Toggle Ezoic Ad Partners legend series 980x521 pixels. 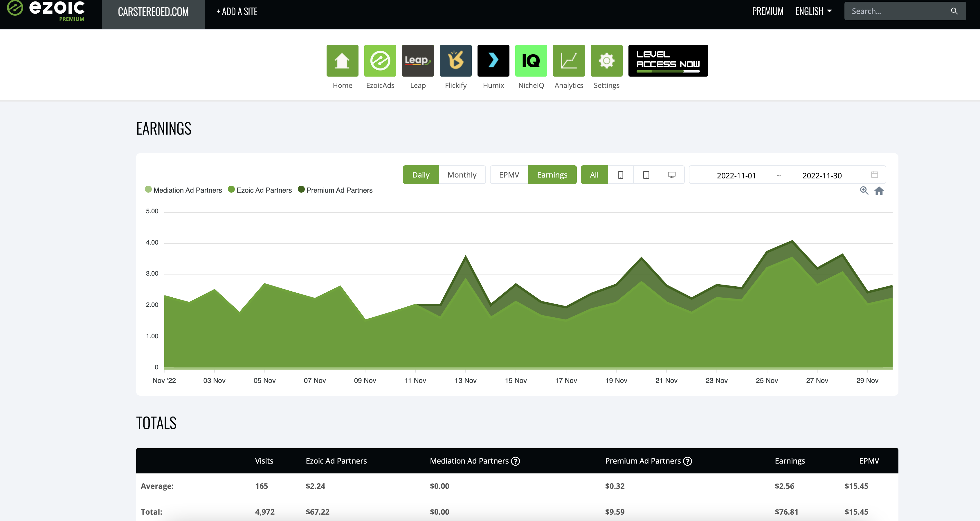pyautogui.click(x=260, y=190)
